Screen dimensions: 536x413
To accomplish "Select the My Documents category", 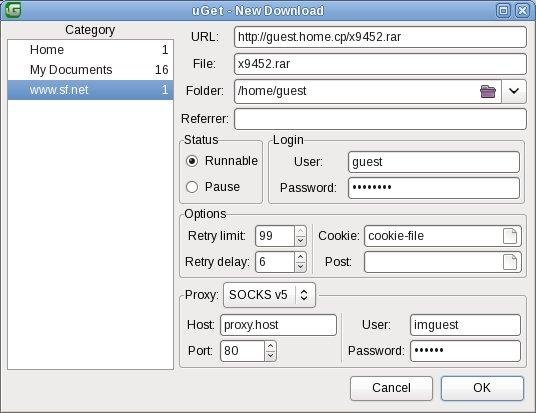I will pyautogui.click(x=90, y=70).
